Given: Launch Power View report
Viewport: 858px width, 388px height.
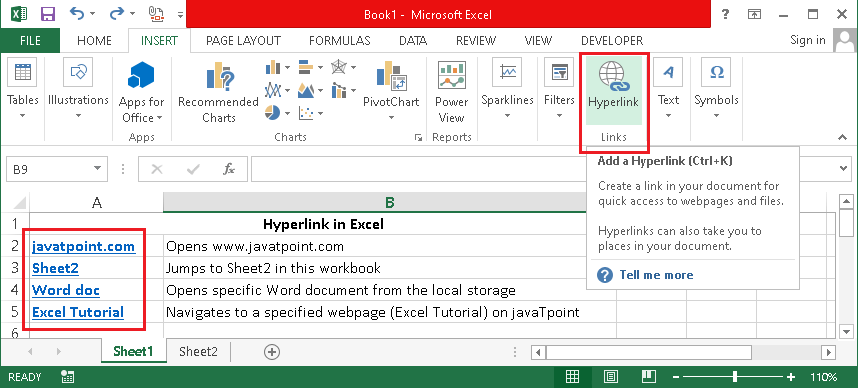Looking at the screenshot, I should click(x=451, y=92).
